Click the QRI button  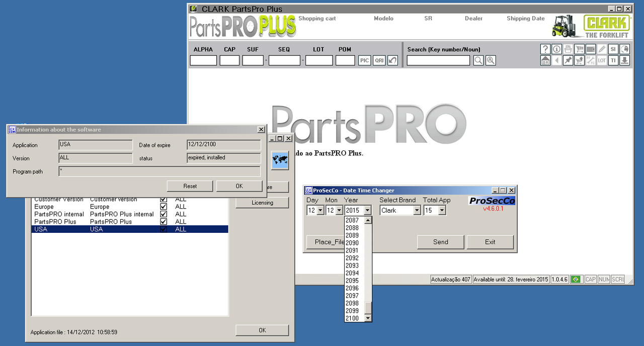(x=379, y=61)
